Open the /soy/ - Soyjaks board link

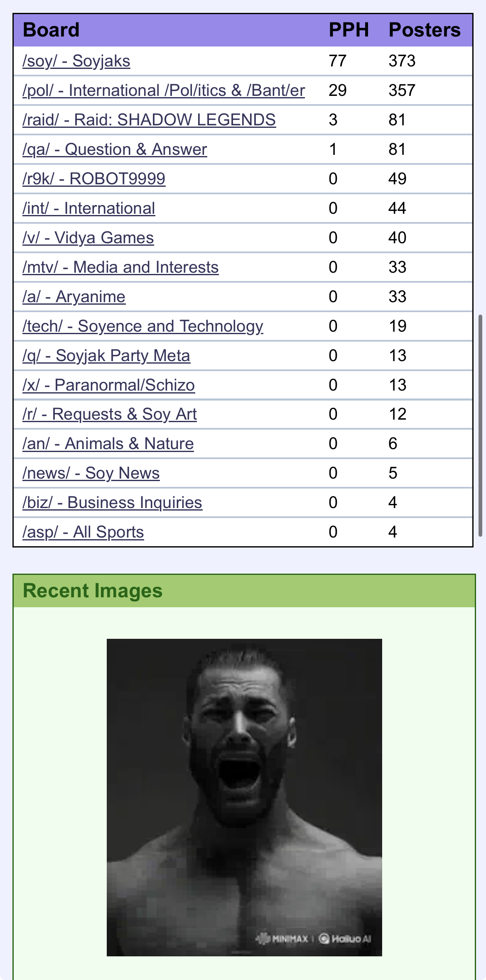tap(76, 61)
